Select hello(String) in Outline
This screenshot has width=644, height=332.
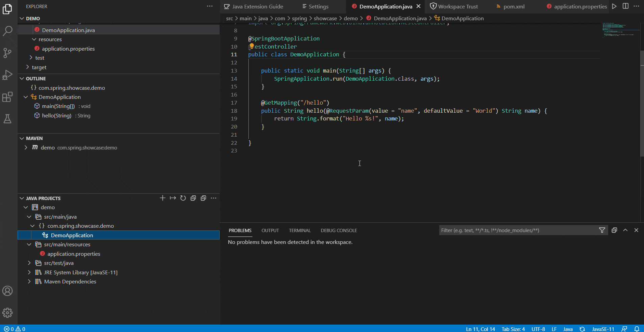point(119,115)
